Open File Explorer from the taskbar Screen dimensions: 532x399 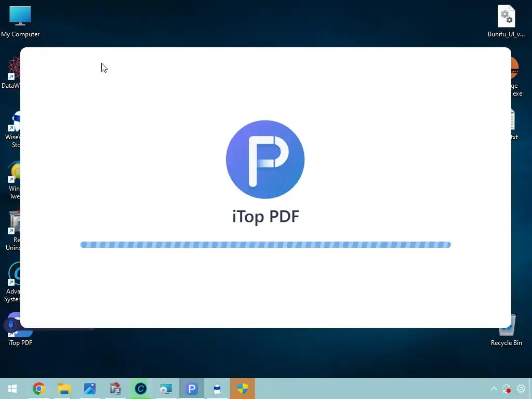pos(64,389)
